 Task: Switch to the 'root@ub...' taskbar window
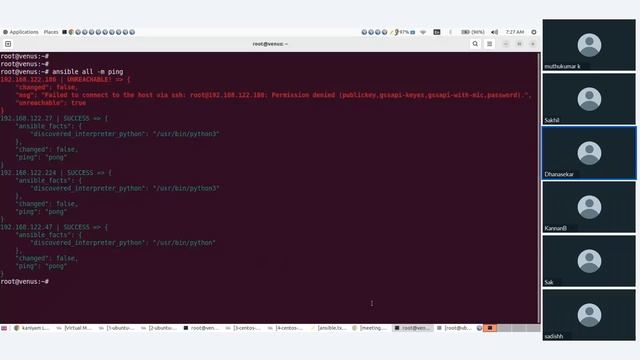pos(455,328)
